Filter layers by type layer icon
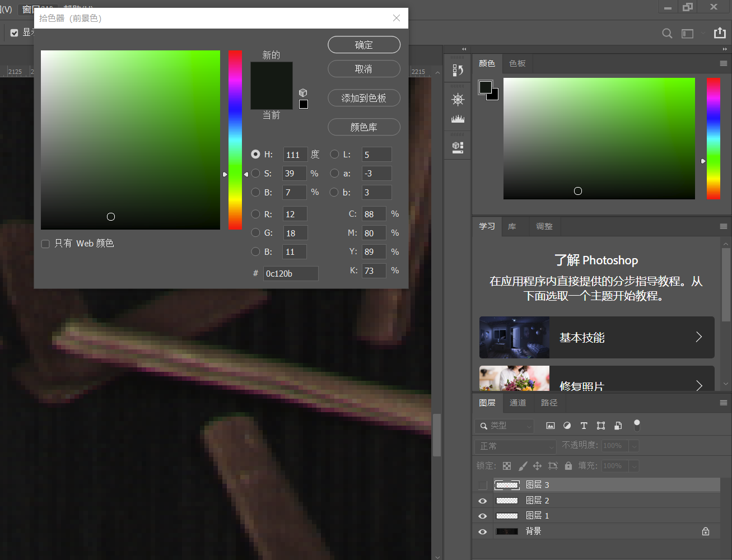This screenshot has height=560, width=732. (x=584, y=426)
